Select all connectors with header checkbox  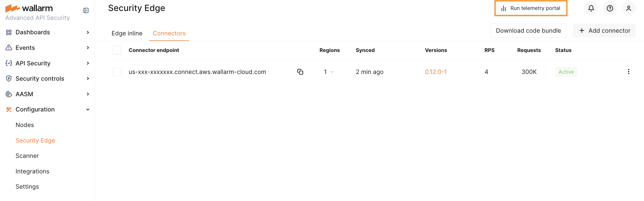(117, 50)
